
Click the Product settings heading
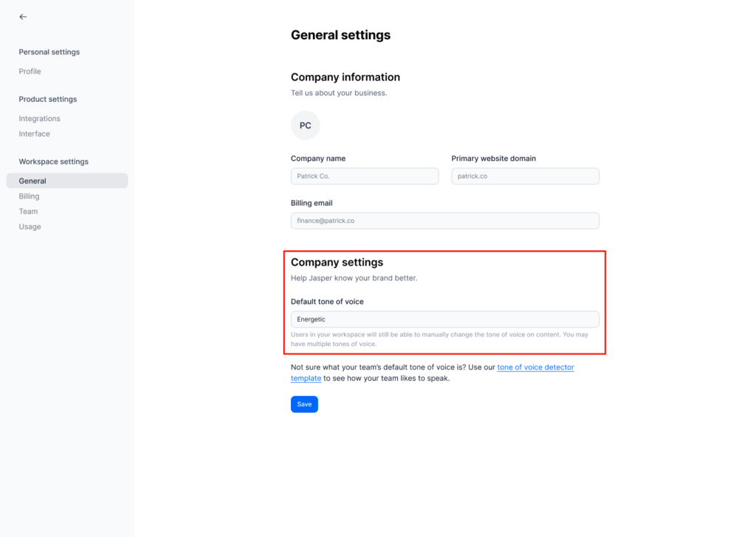tap(48, 100)
